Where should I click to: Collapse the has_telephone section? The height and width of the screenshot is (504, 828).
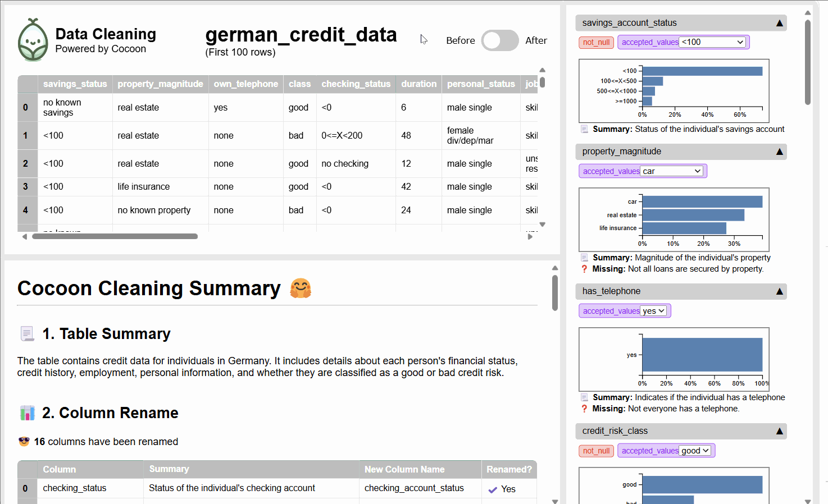click(779, 291)
